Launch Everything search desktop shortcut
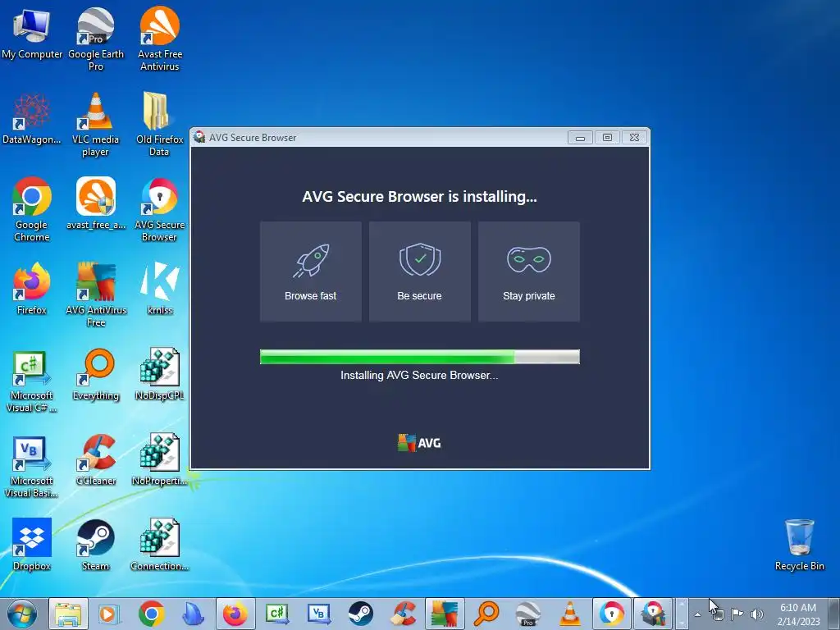The height and width of the screenshot is (630, 840). point(96,374)
